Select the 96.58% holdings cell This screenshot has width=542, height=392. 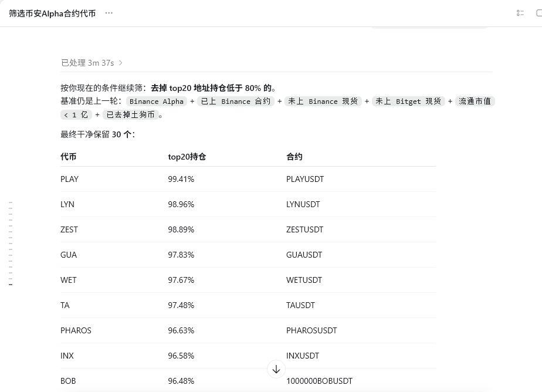pyautogui.click(x=181, y=356)
